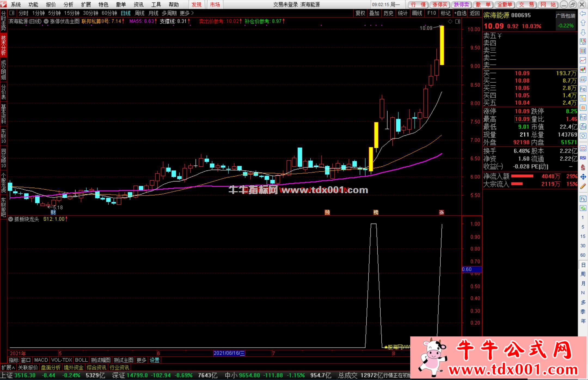The width and height of the screenshot is (588, 380).
Task: Click the 2021/06/16 date marker on timeline
Action: (229, 353)
